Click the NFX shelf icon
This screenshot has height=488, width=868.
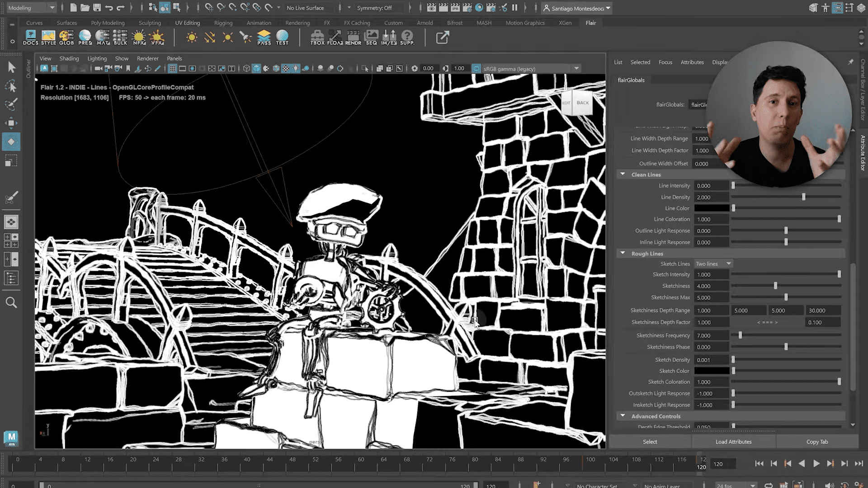click(x=139, y=37)
